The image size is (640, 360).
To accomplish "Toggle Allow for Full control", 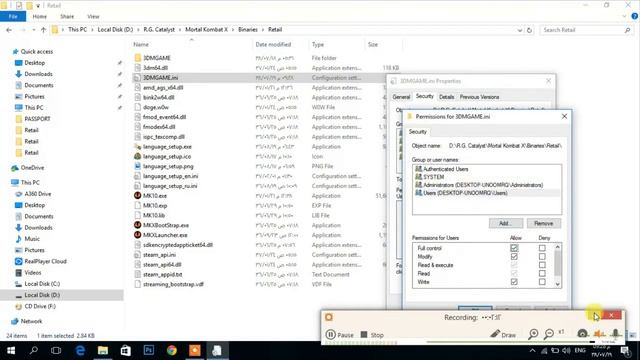I will (x=514, y=248).
